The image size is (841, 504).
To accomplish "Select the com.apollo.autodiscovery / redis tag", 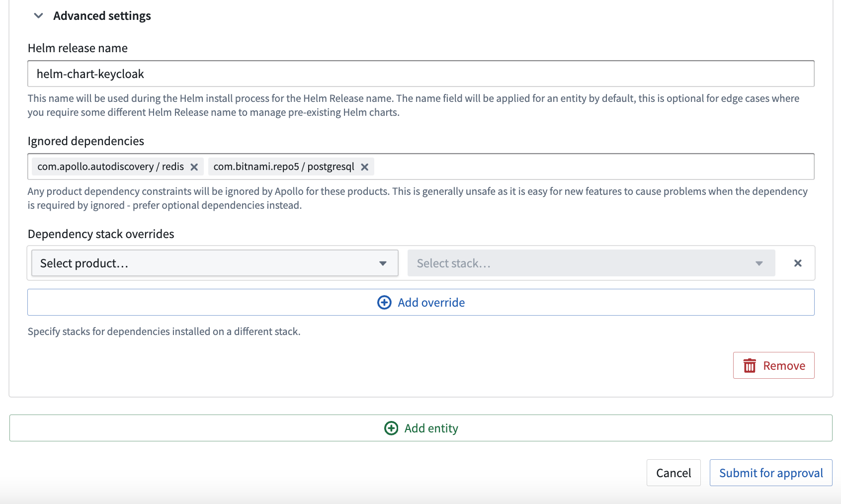I will point(110,167).
